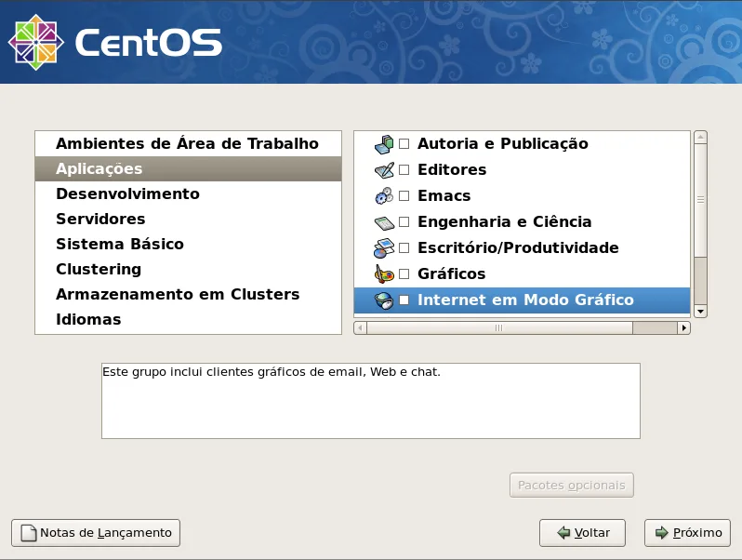Tick the Internet em Modo Gráfico checkbox

pos(404,300)
